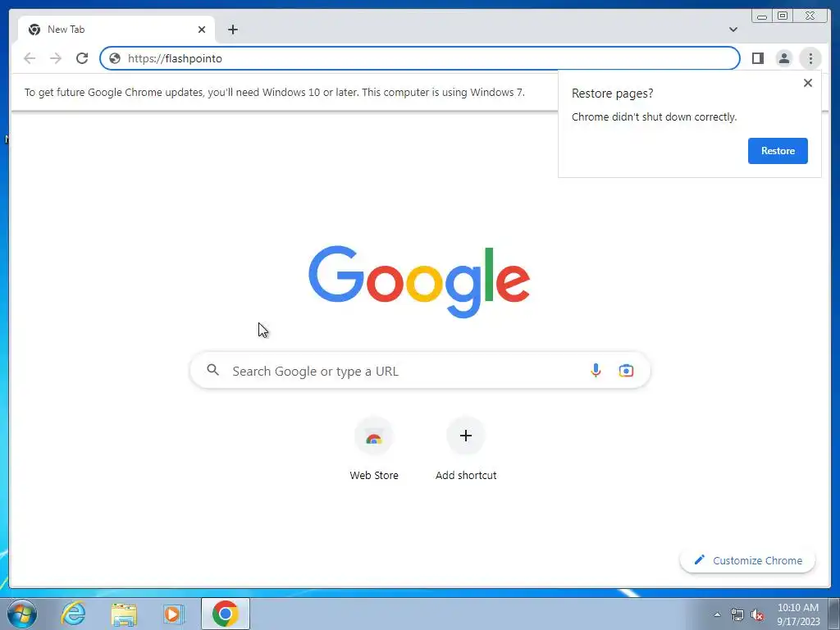This screenshot has width=840, height=630.
Task: Click the address bar with https://flashpointo
Action: pyautogui.click(x=419, y=58)
